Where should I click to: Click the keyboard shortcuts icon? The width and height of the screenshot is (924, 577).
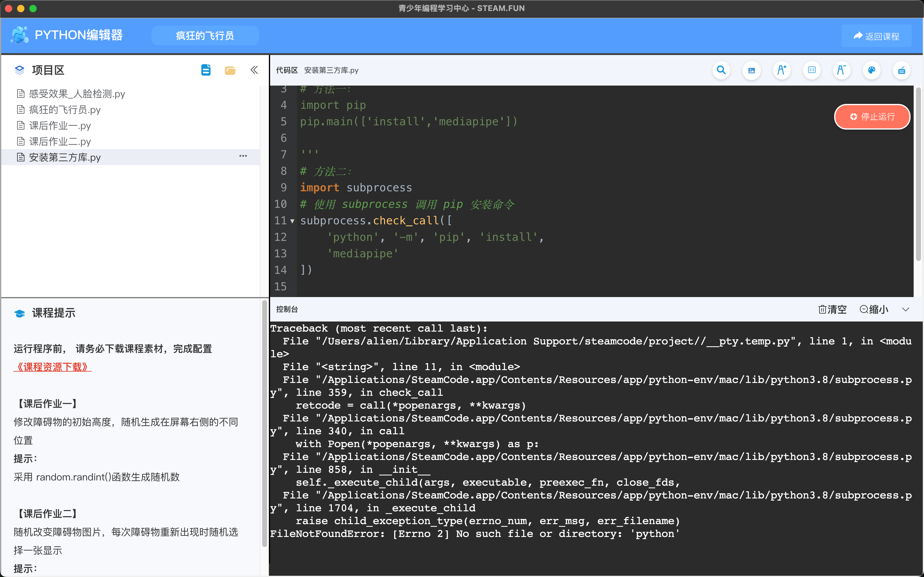pos(901,70)
